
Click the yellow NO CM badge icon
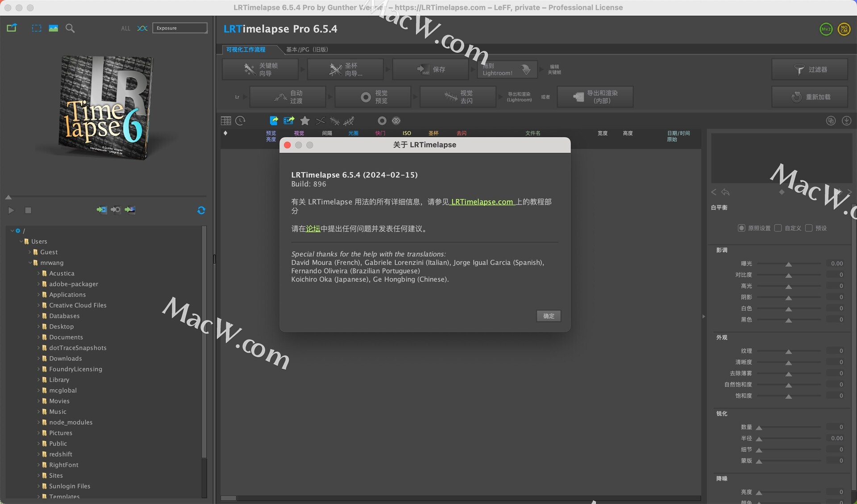pos(844,29)
